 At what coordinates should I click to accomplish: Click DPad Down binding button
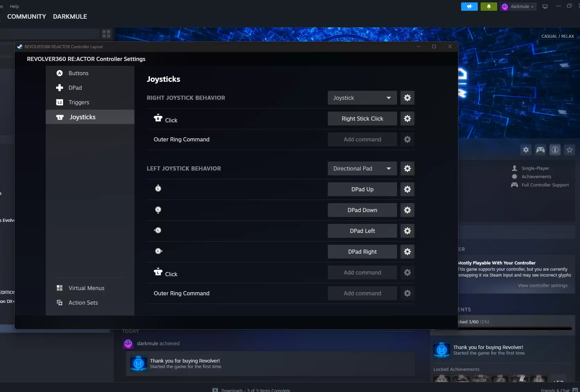click(x=362, y=210)
